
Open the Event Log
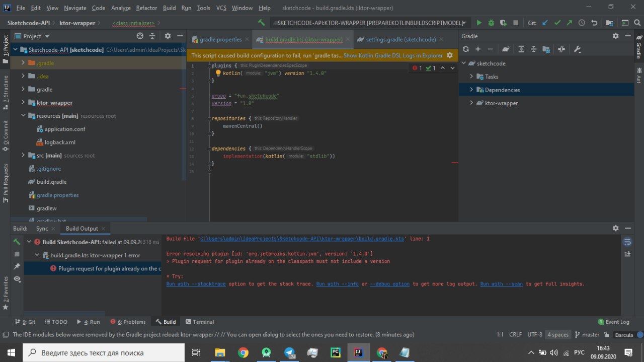pos(613,322)
